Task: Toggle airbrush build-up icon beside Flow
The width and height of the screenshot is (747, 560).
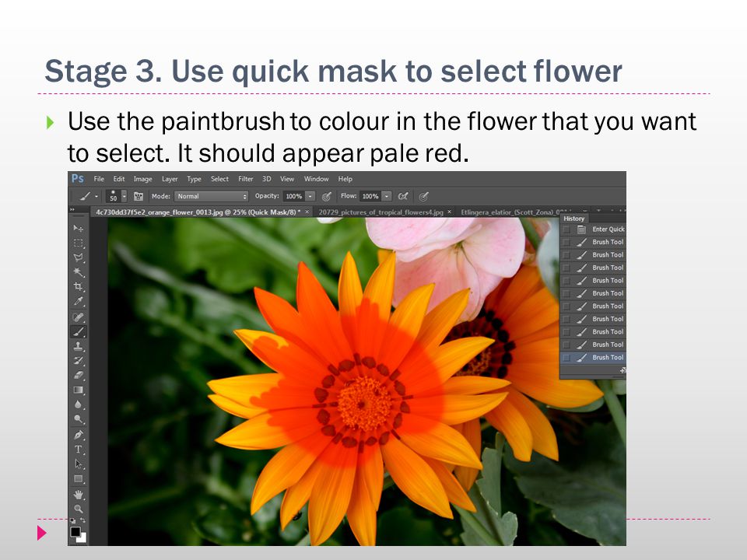Action: pyautogui.click(x=402, y=196)
